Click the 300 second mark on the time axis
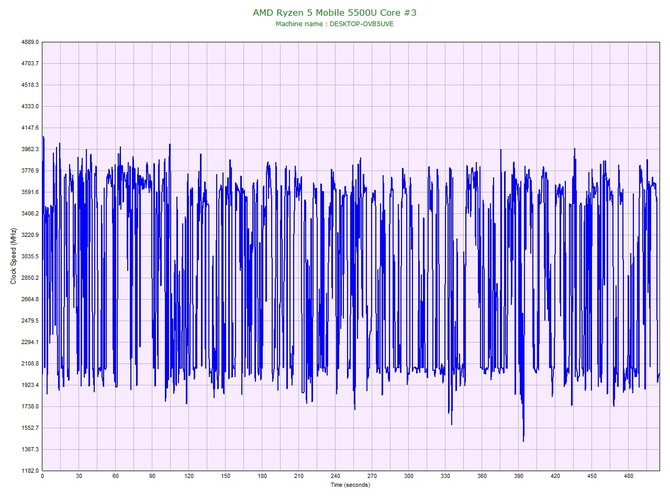 pyautogui.click(x=408, y=477)
